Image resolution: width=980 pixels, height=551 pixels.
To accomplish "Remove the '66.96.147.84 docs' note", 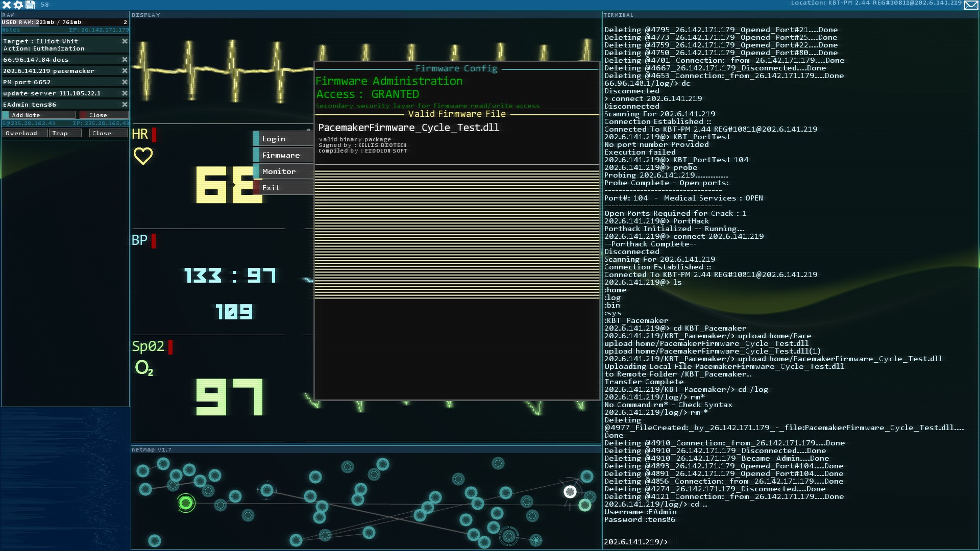I will pos(125,60).
